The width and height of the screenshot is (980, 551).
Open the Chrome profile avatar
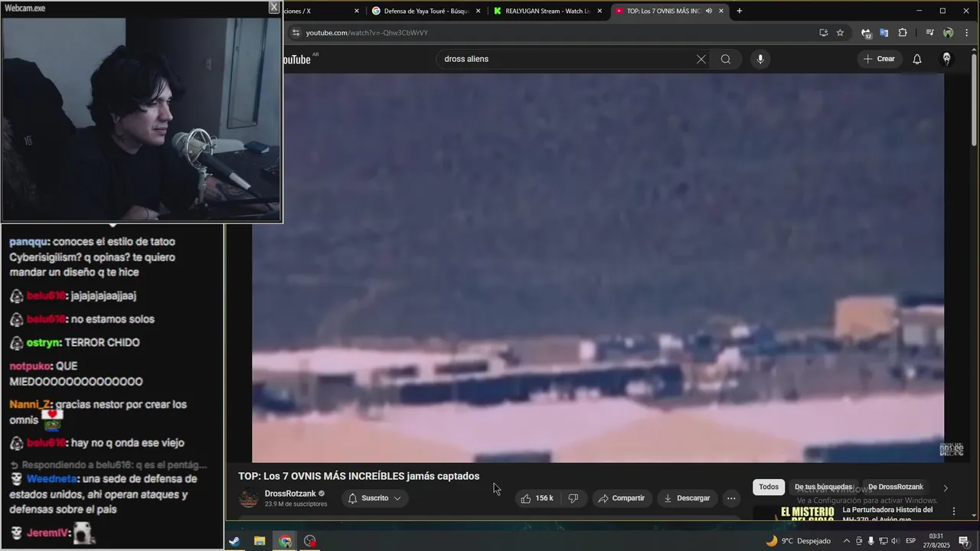(948, 33)
